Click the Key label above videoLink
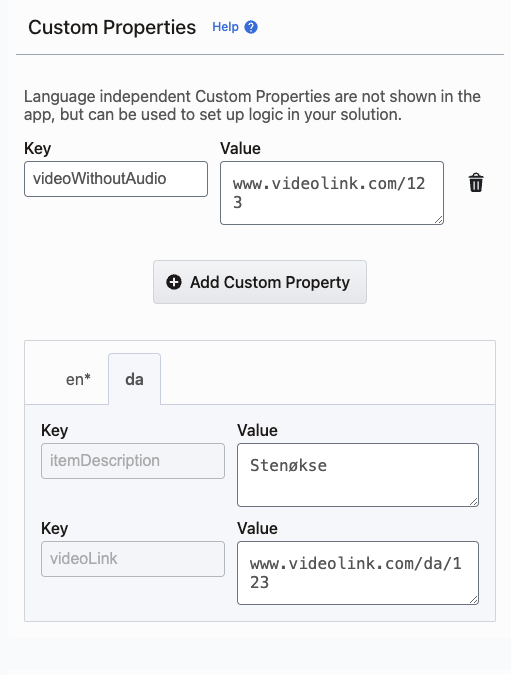 pyautogui.click(x=55, y=528)
